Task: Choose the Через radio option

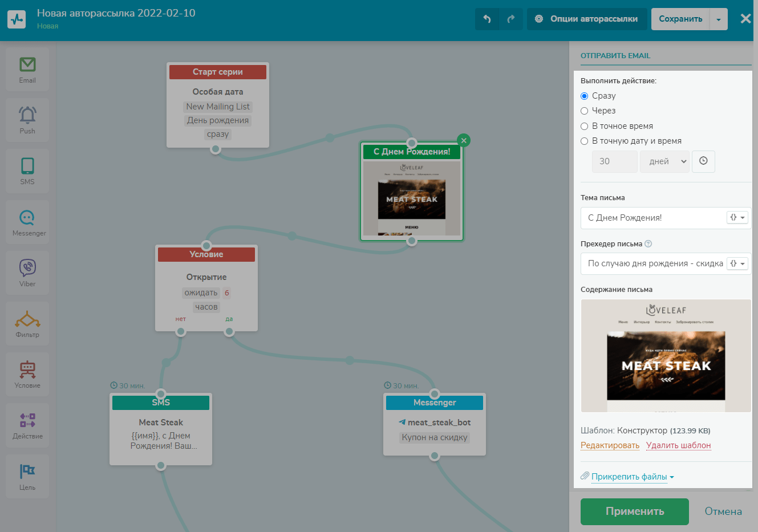Action: pos(584,111)
